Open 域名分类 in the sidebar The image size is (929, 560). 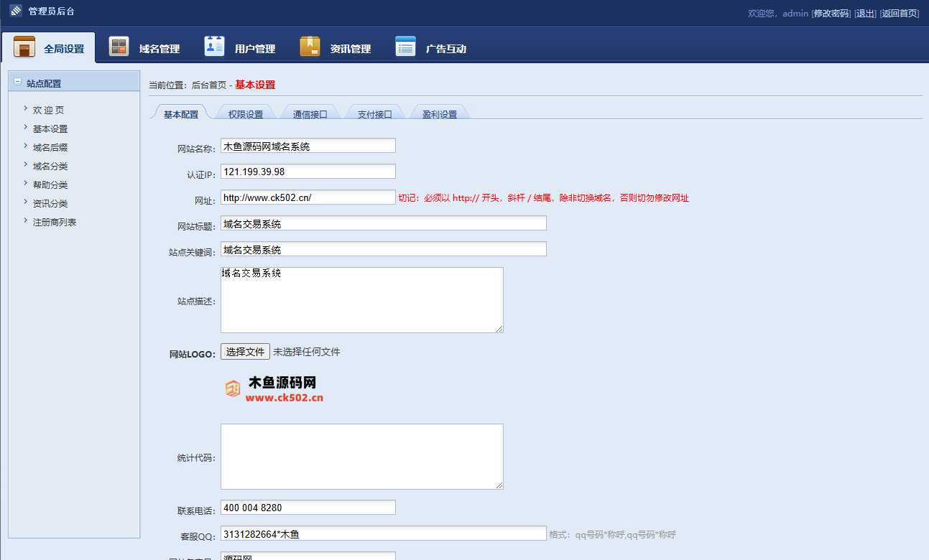coord(50,166)
